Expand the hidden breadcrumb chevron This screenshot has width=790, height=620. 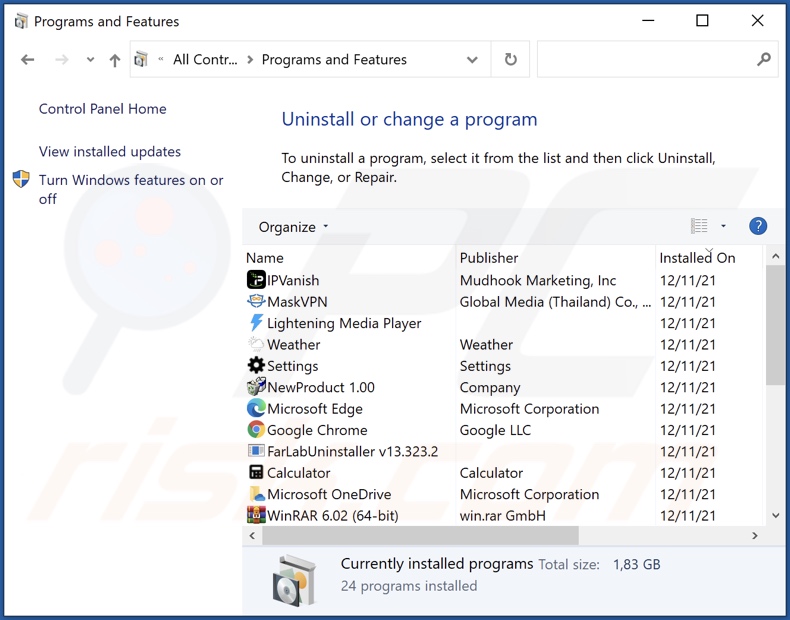click(x=161, y=59)
